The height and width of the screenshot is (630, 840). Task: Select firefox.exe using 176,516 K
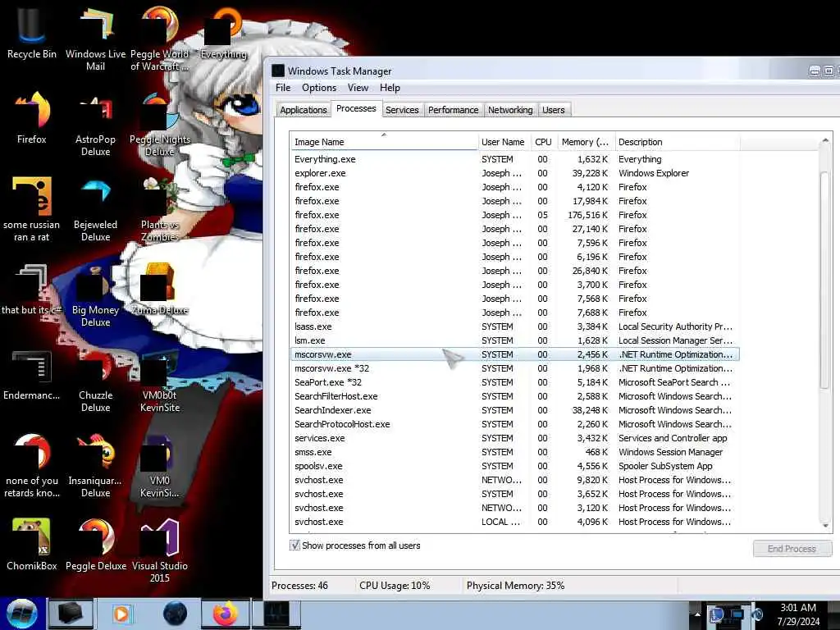point(514,215)
